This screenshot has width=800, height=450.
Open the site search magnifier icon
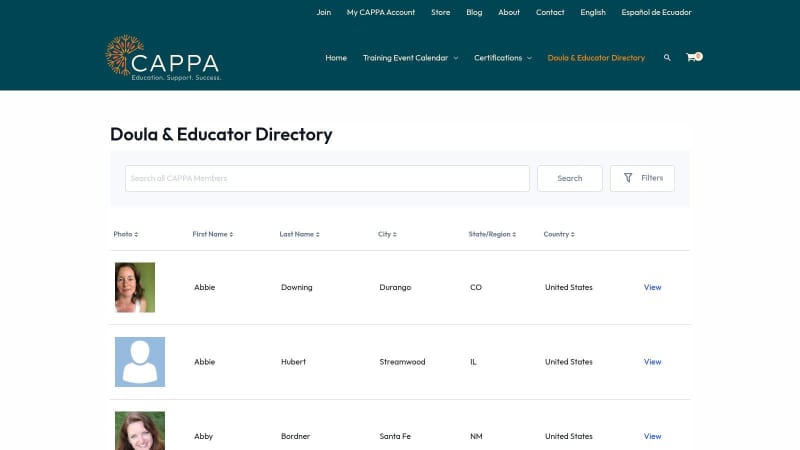pos(667,58)
